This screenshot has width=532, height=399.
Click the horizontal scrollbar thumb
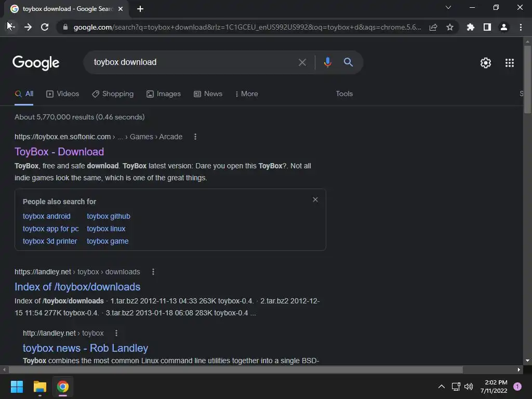(x=236, y=369)
